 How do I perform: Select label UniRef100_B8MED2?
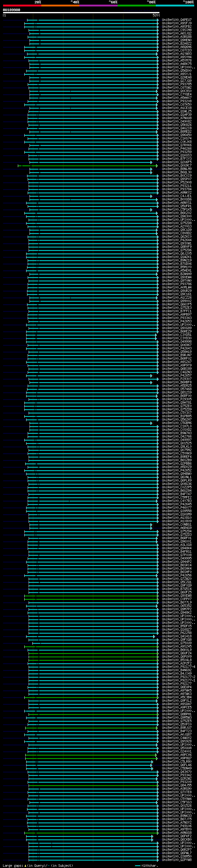point(177,132)
